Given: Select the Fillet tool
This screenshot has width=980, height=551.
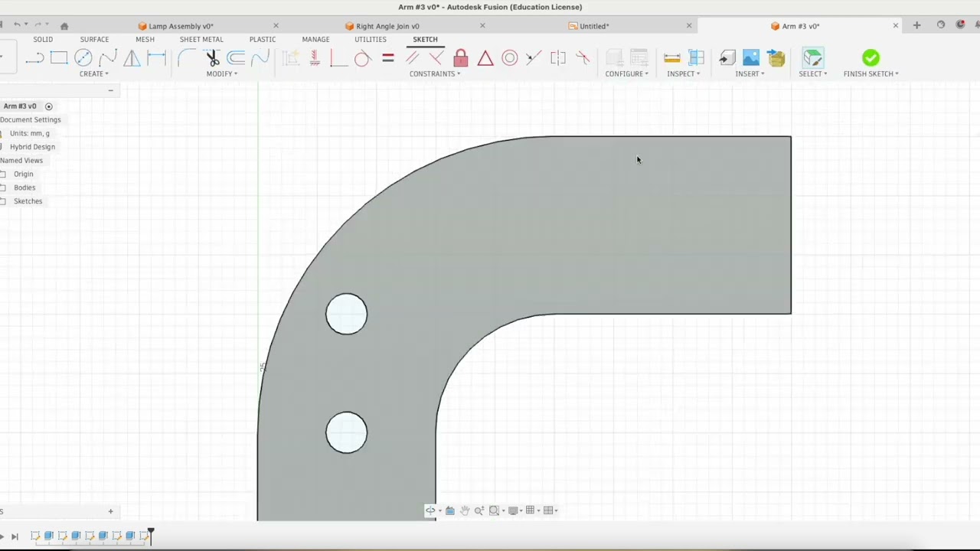Looking at the screenshot, I should pos(187,58).
